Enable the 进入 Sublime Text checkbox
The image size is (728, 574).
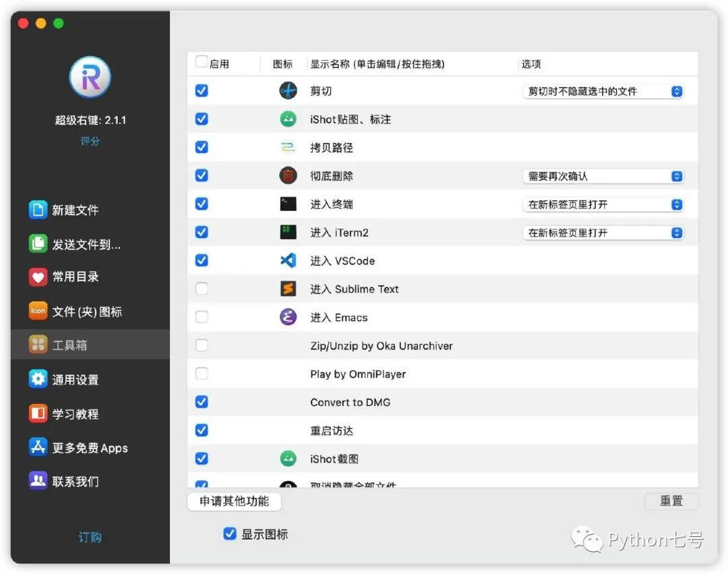(x=202, y=289)
